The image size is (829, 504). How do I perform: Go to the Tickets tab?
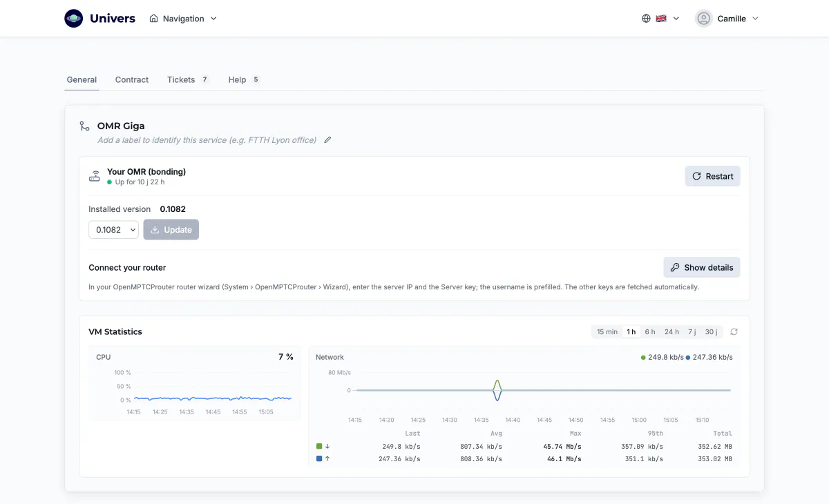pyautogui.click(x=188, y=80)
